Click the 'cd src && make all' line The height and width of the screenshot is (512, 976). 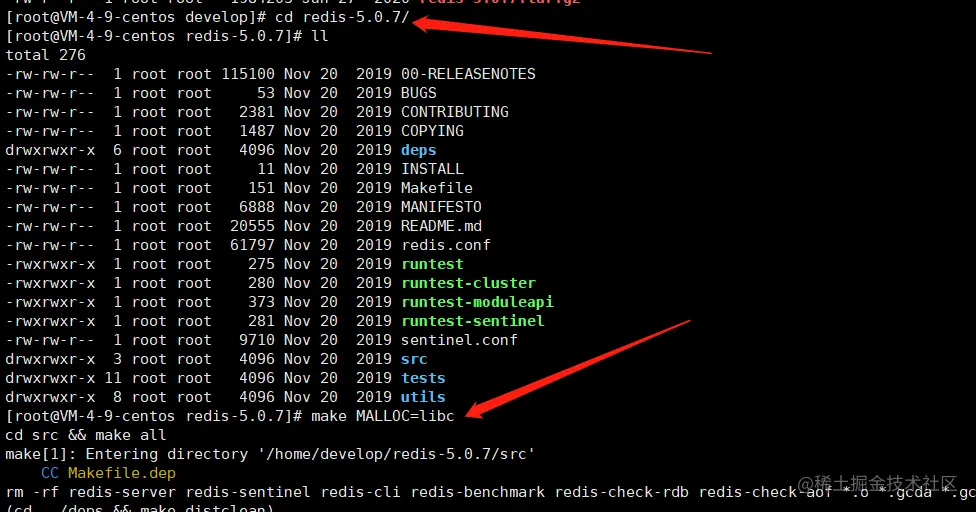click(86, 435)
